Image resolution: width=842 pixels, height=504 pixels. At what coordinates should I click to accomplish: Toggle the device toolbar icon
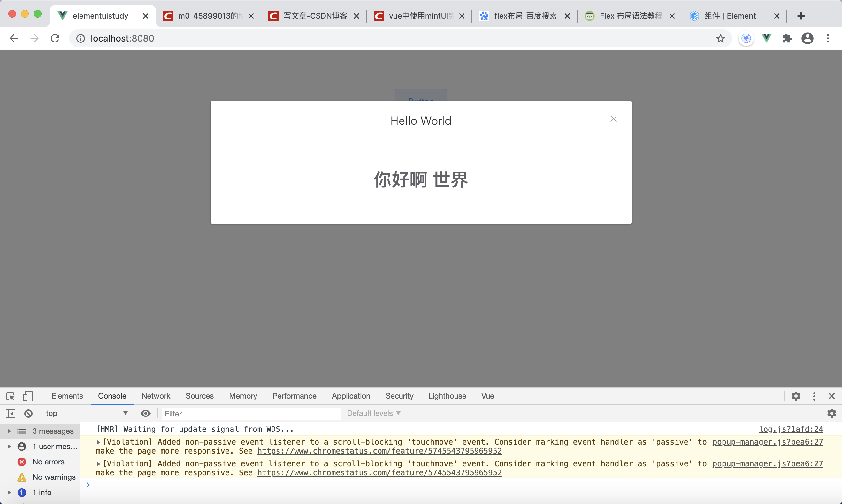[x=27, y=396]
